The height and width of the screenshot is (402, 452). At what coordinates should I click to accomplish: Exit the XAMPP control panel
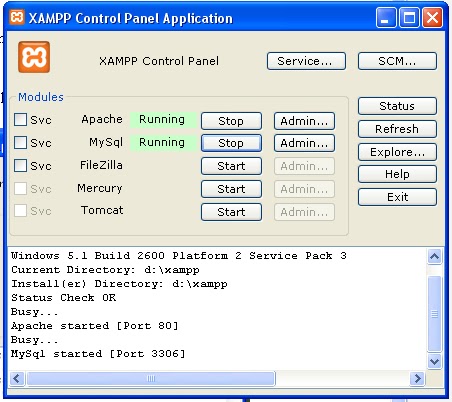(397, 197)
